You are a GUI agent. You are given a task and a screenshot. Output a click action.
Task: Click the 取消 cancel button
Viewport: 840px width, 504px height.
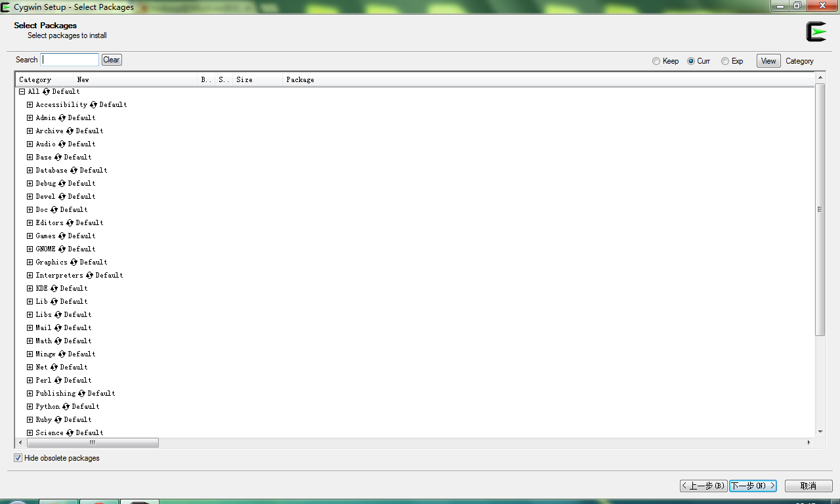808,486
